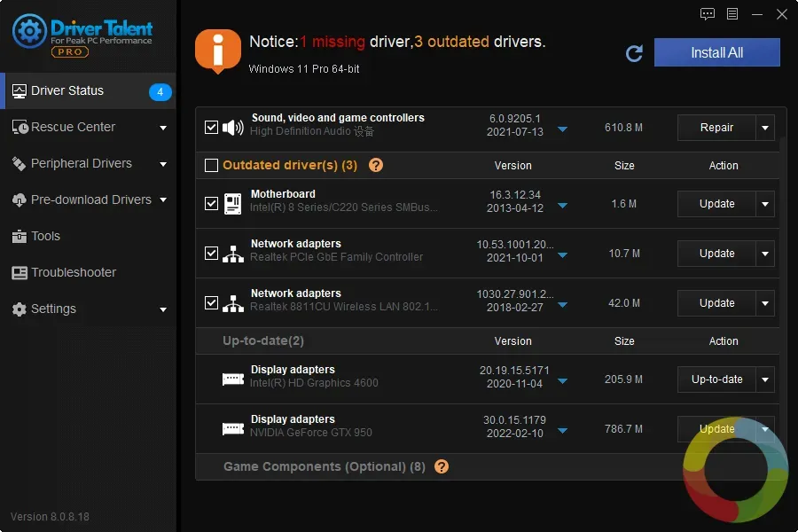The height and width of the screenshot is (532, 798).
Task: Open version dropdown for NVIDIA GeForce GTX 950
Action: pos(562,431)
